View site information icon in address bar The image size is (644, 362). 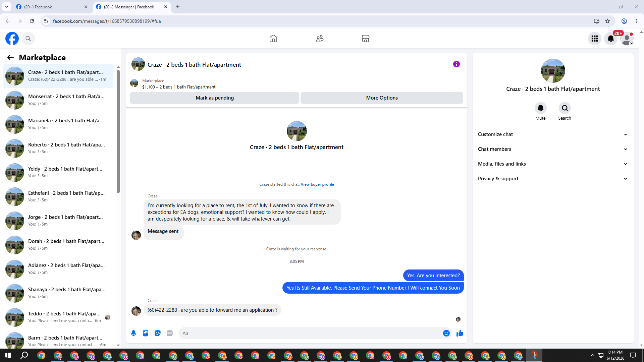click(46, 21)
